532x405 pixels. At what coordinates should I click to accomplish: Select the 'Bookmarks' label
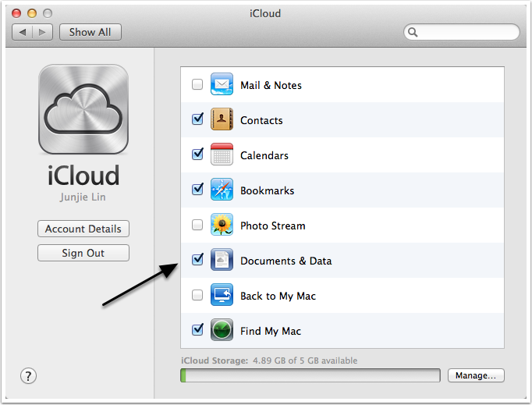[267, 190]
